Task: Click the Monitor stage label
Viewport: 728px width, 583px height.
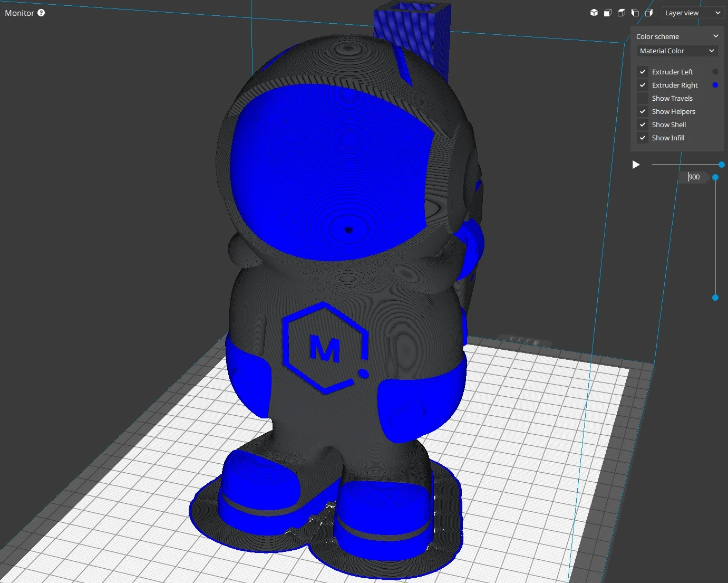Action: pos(20,13)
